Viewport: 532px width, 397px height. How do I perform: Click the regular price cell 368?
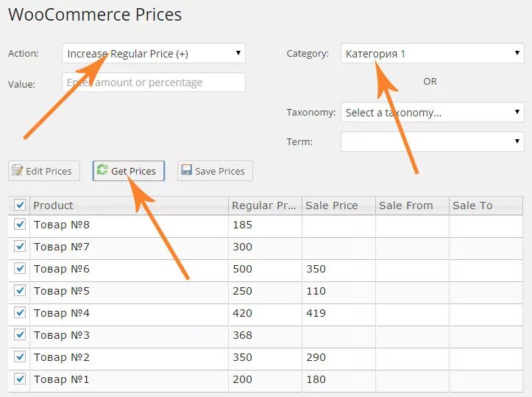(x=266, y=335)
